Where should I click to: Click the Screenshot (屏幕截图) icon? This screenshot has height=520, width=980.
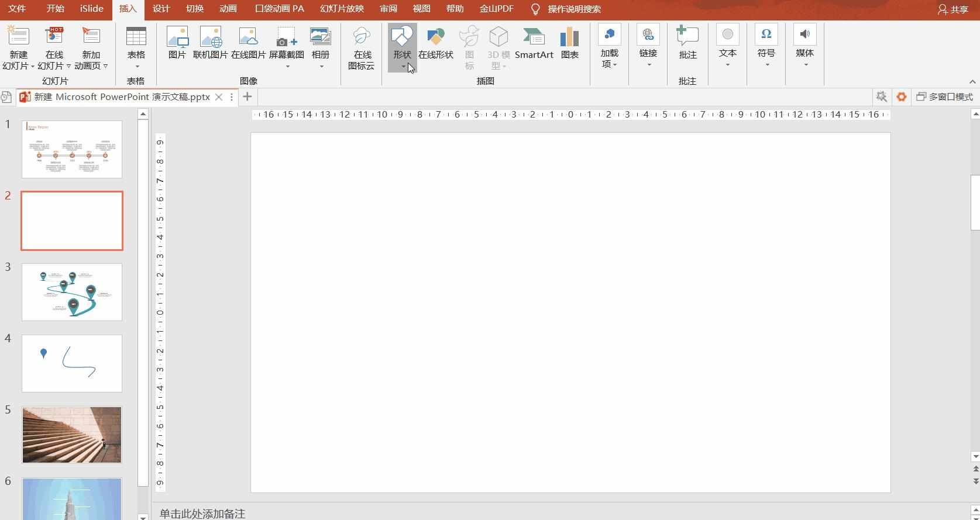[x=287, y=36]
